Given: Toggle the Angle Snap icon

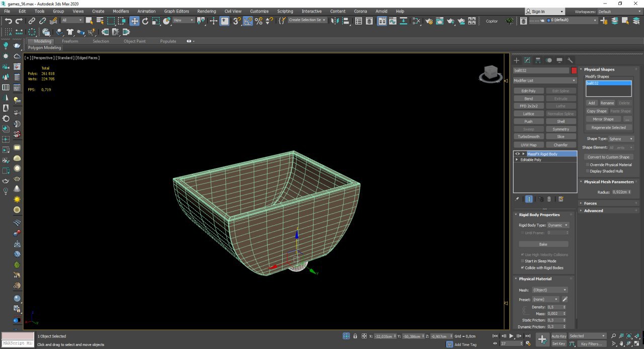Looking at the screenshot, I should click(x=248, y=21).
